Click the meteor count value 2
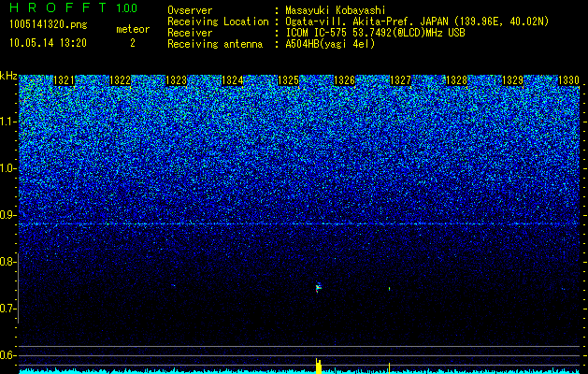 click(x=133, y=43)
